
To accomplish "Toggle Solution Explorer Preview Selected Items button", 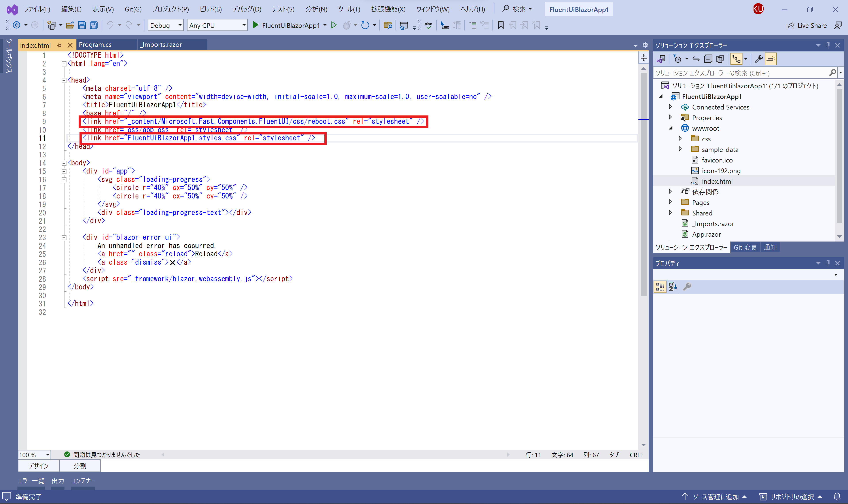I will pos(771,59).
